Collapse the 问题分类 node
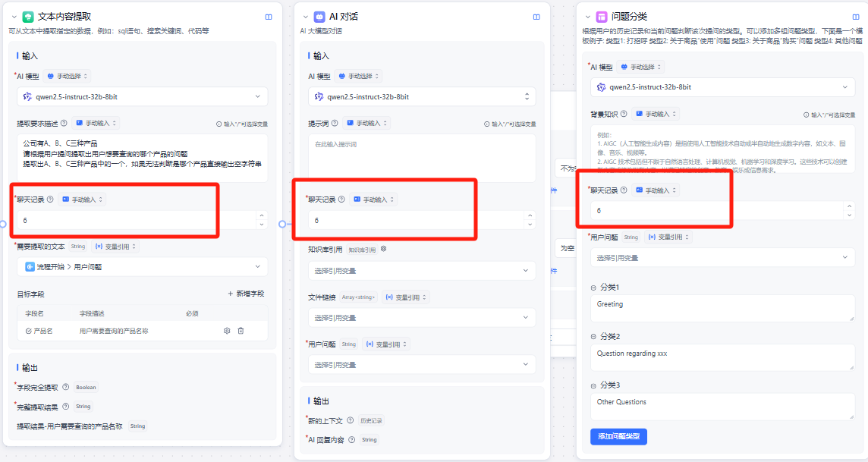Screen dimensions: 868x462 click(x=587, y=17)
